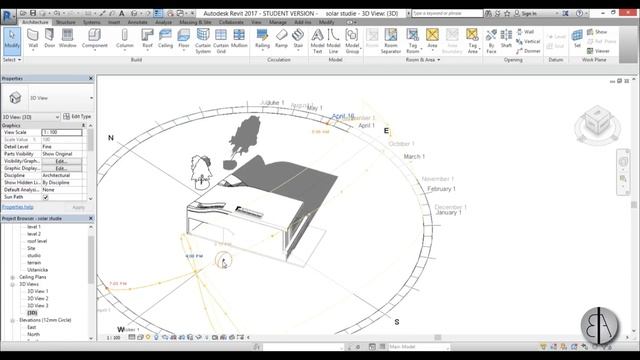Pick the Column tool
The image size is (640, 360).
click(x=124, y=39)
